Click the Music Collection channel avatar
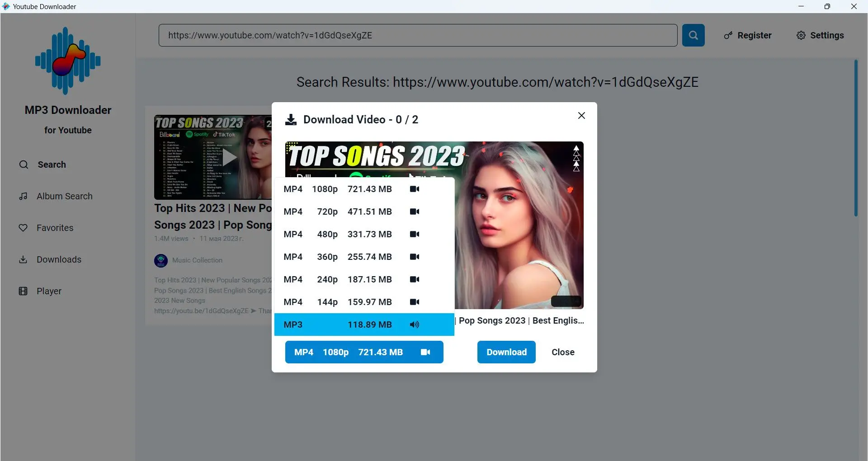Image resolution: width=868 pixels, height=461 pixels. pos(161,260)
